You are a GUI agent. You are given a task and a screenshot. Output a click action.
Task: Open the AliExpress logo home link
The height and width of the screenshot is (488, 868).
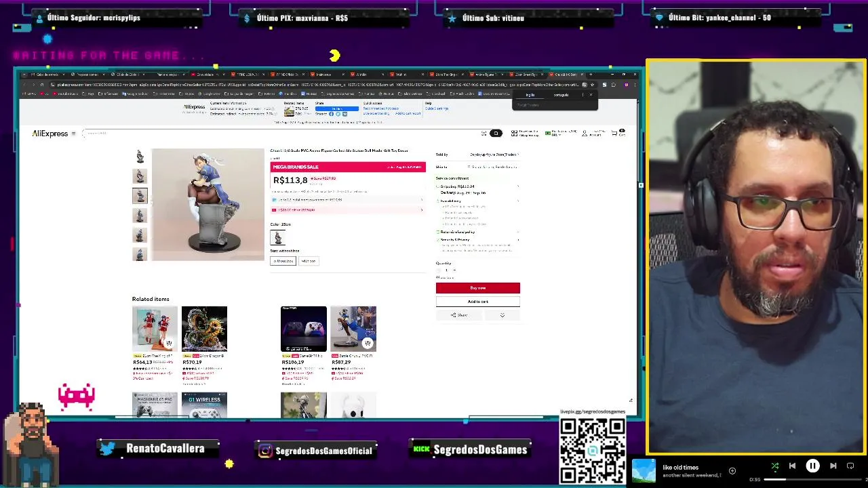point(50,134)
